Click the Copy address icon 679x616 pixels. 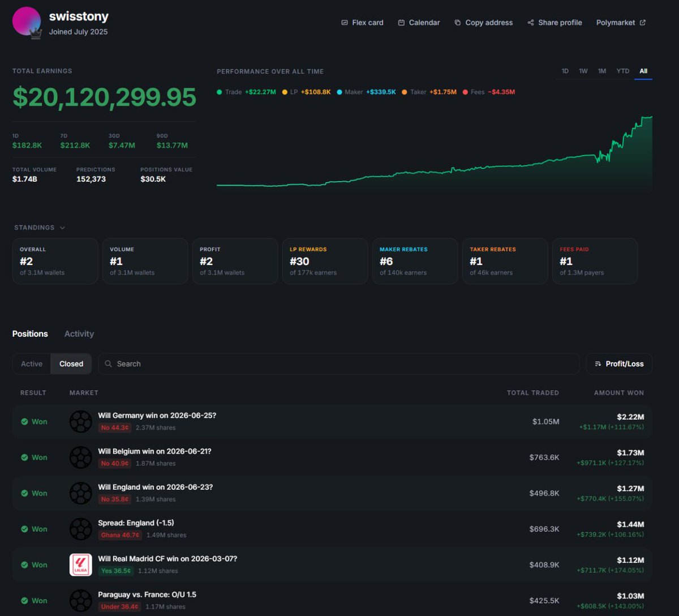pos(458,23)
